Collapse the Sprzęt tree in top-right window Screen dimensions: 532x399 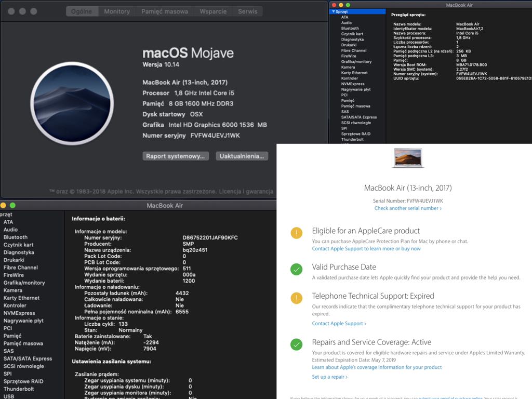point(334,11)
